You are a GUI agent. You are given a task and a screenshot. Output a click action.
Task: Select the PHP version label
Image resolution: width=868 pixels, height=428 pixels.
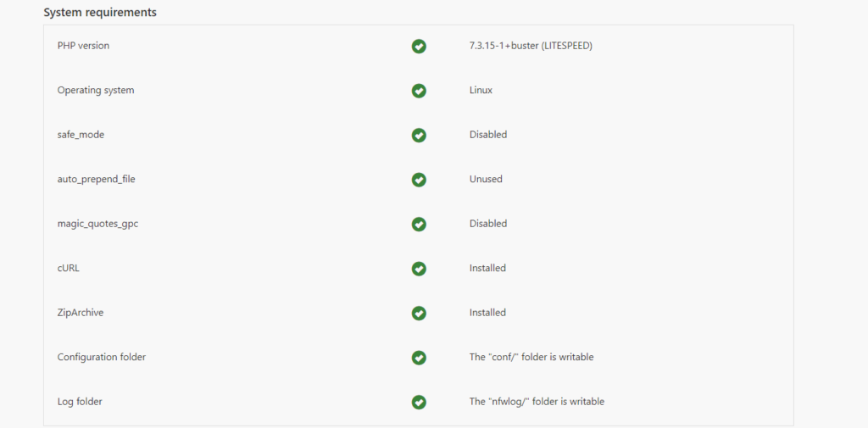(84, 46)
